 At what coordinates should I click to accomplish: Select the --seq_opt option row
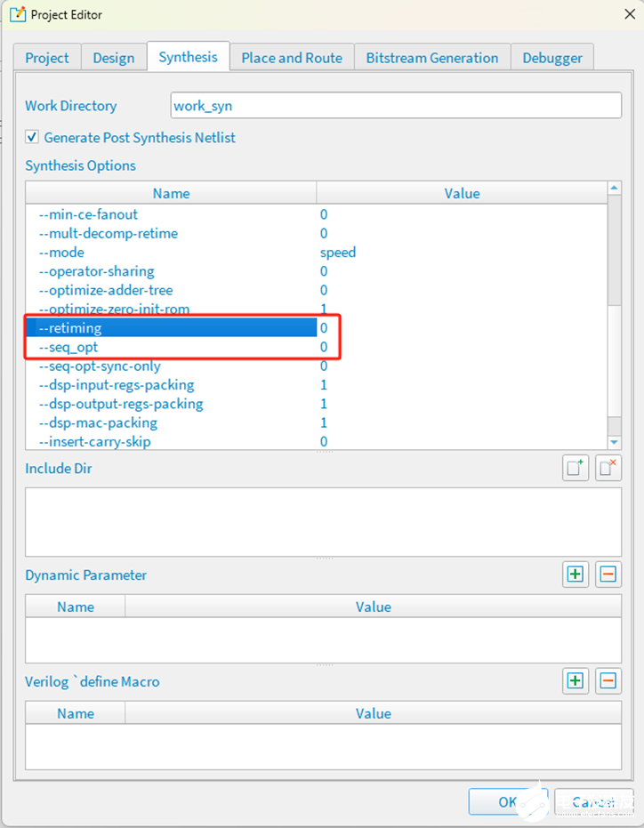coord(169,347)
